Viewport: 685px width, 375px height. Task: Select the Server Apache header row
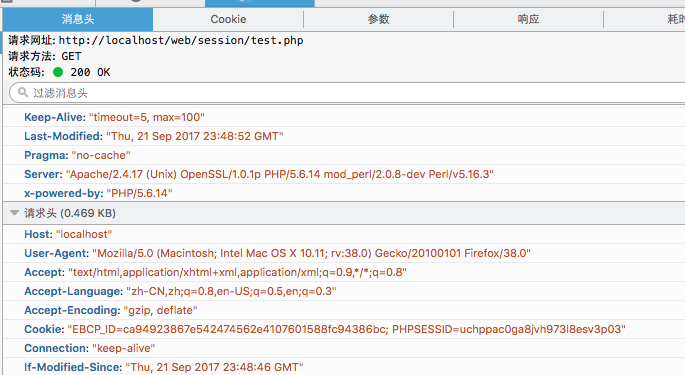344,174
